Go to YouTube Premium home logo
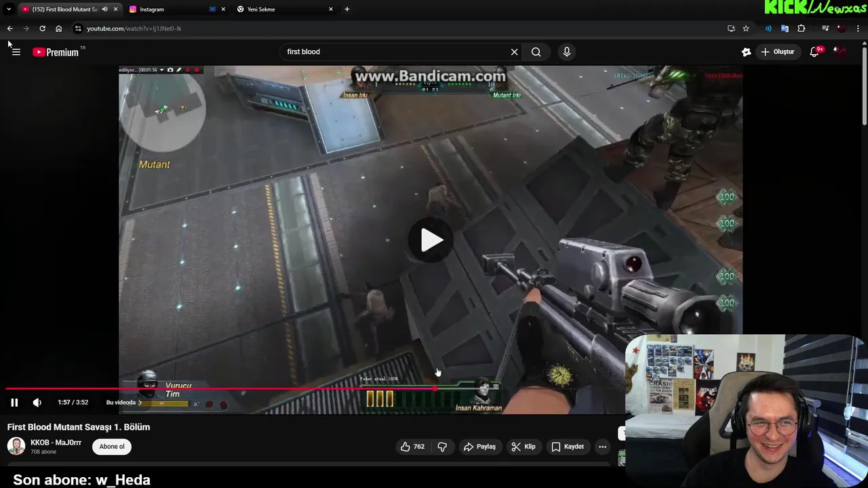 56,52
